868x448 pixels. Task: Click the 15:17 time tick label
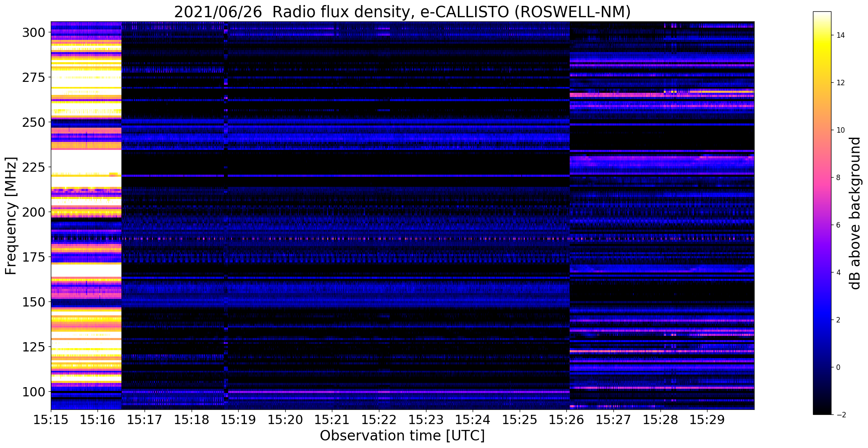(145, 419)
